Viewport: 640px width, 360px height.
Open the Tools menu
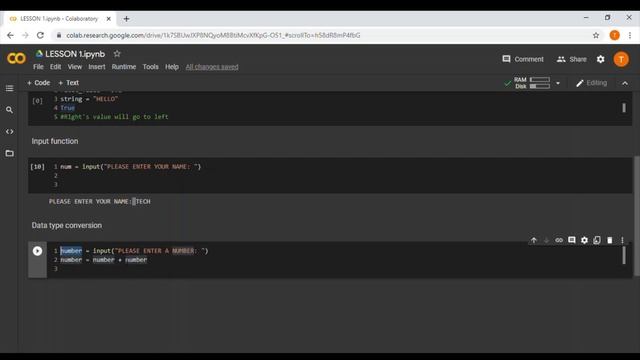point(150,67)
